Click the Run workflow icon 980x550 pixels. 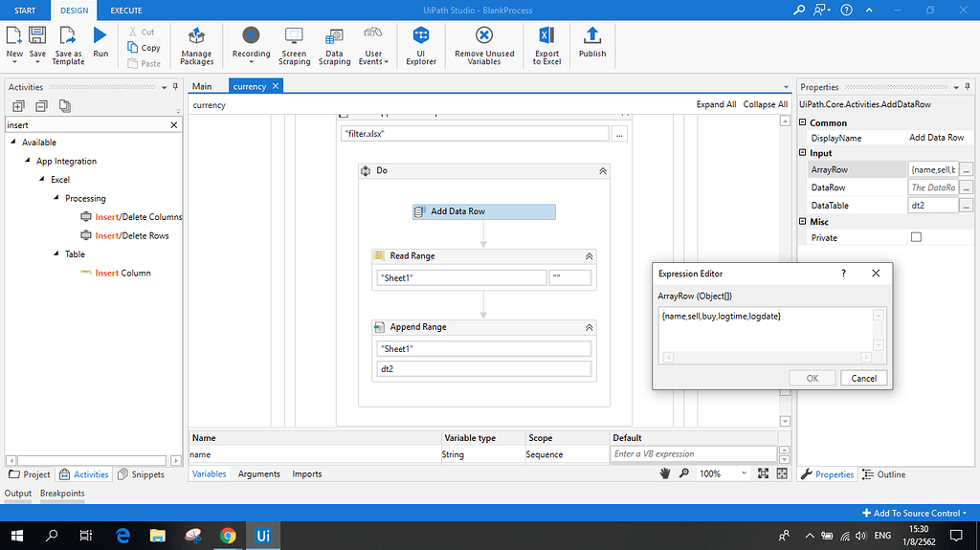[100, 41]
